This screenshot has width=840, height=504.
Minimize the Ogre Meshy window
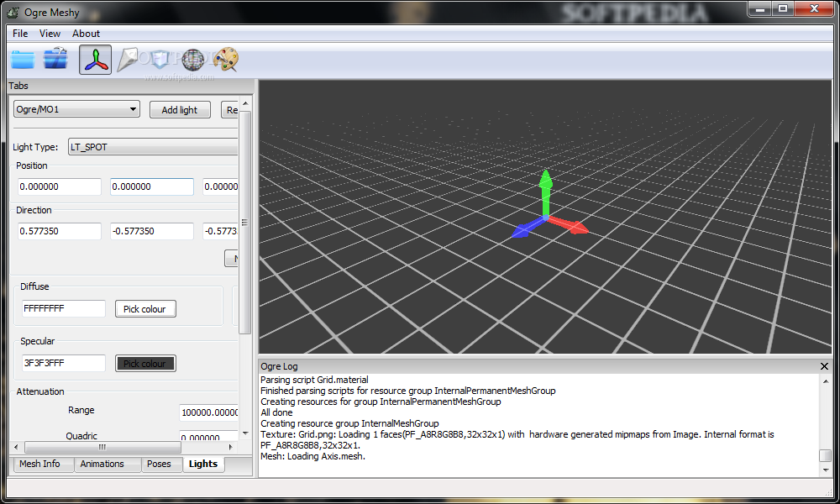(759, 8)
